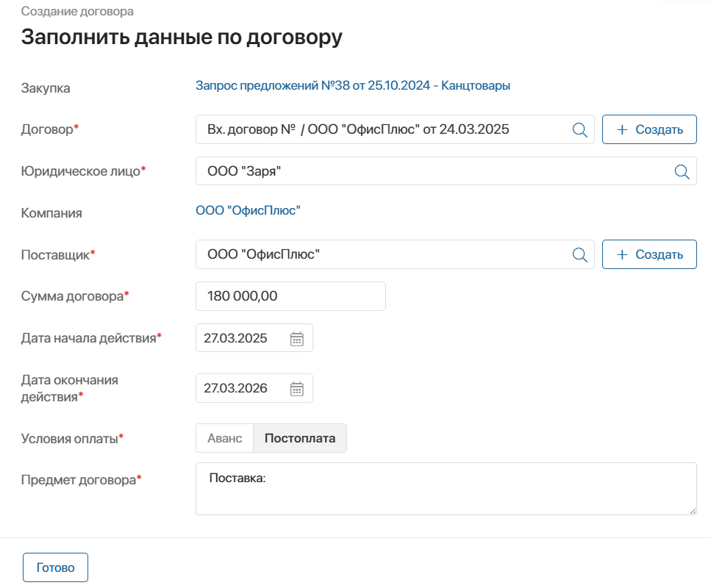Open link Запрос предложений №38 от 25.10.2024
The width and height of the screenshot is (711, 588).
click(x=351, y=85)
